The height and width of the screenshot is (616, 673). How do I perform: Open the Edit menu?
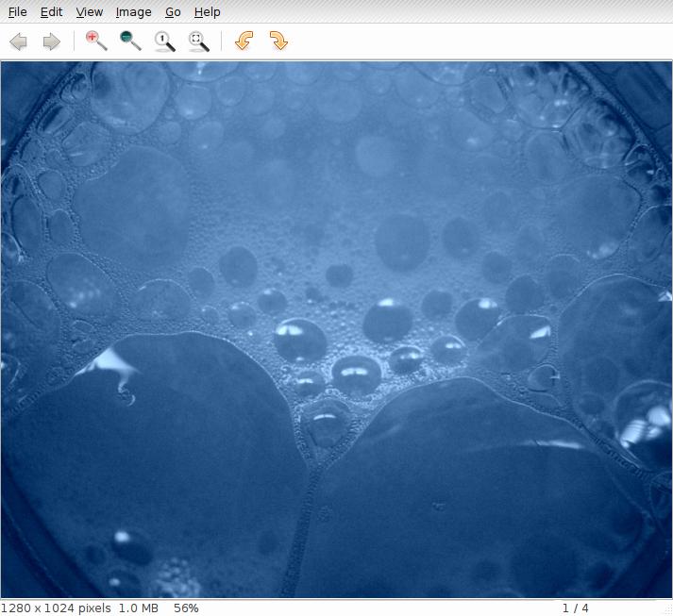point(52,12)
